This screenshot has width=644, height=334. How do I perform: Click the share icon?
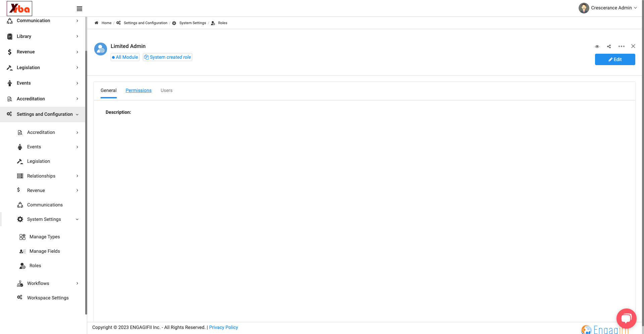point(609,46)
